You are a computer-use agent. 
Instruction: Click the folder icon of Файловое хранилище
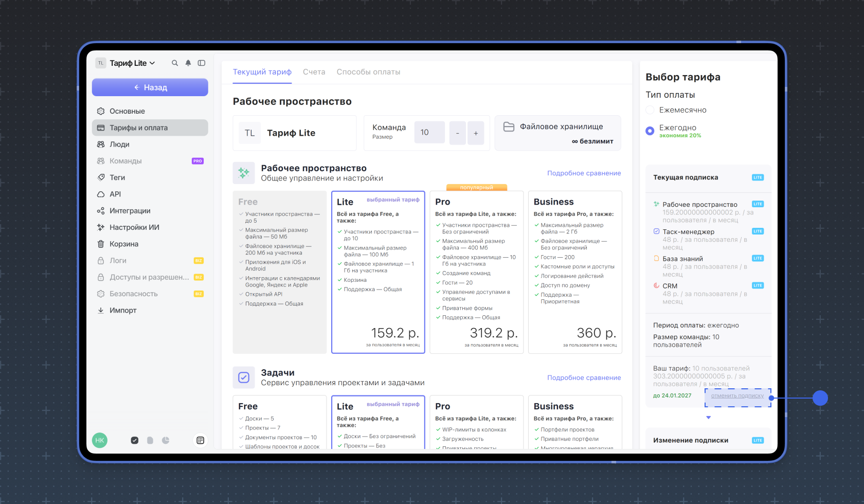coord(509,127)
